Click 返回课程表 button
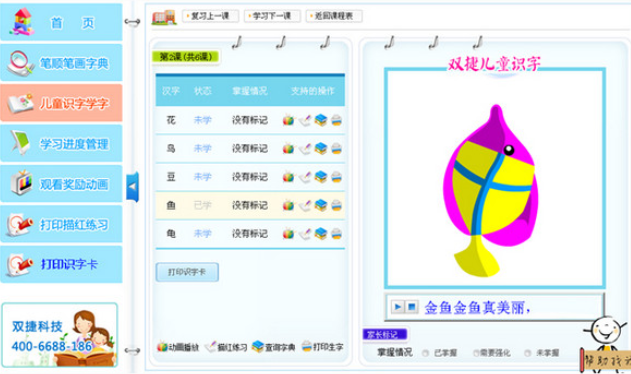The image size is (631, 374). click(334, 16)
